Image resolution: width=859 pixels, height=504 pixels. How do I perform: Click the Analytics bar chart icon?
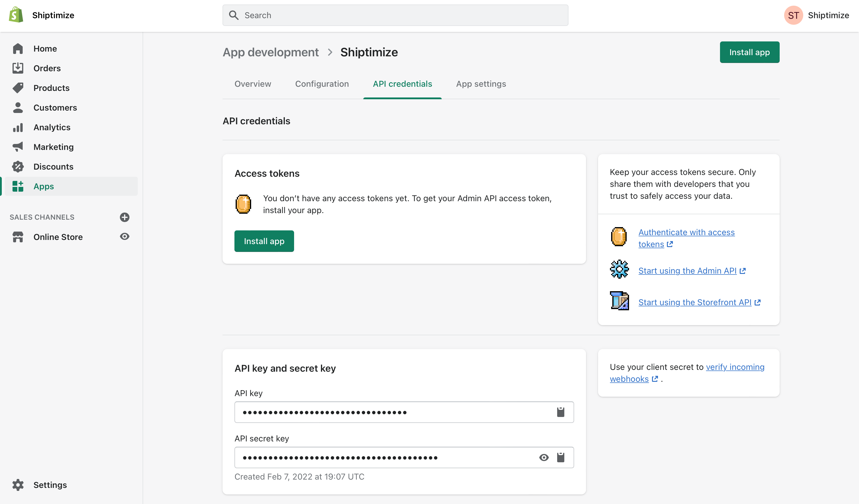tap(18, 127)
